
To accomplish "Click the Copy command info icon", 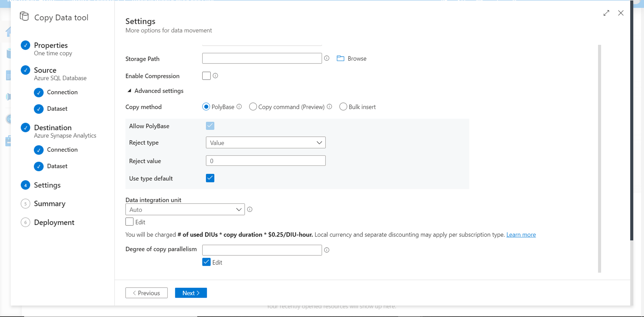I will [329, 107].
